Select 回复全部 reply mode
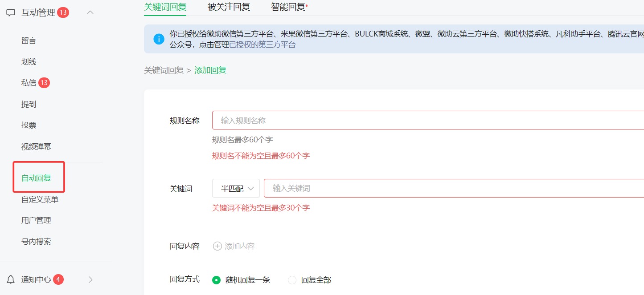Screen dimensions: 644x295 click(x=292, y=280)
